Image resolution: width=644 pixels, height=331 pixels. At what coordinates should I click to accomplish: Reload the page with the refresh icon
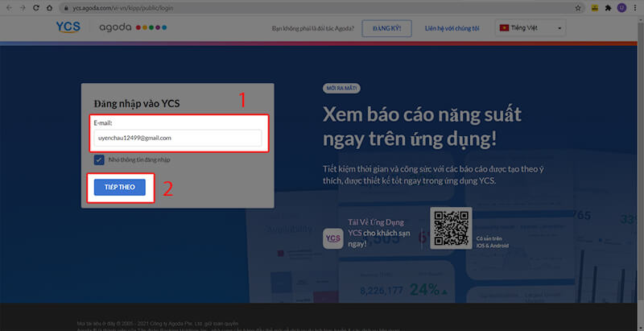pos(34,6)
